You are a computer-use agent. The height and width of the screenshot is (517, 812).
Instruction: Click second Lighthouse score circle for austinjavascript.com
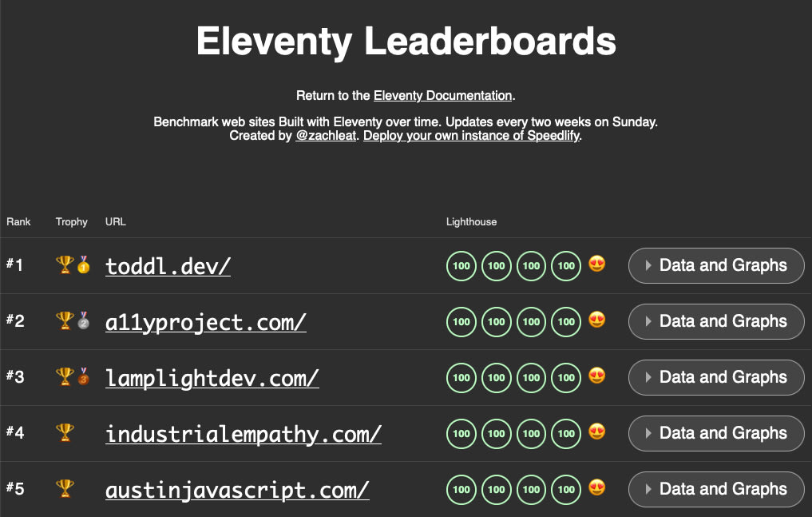click(x=496, y=490)
